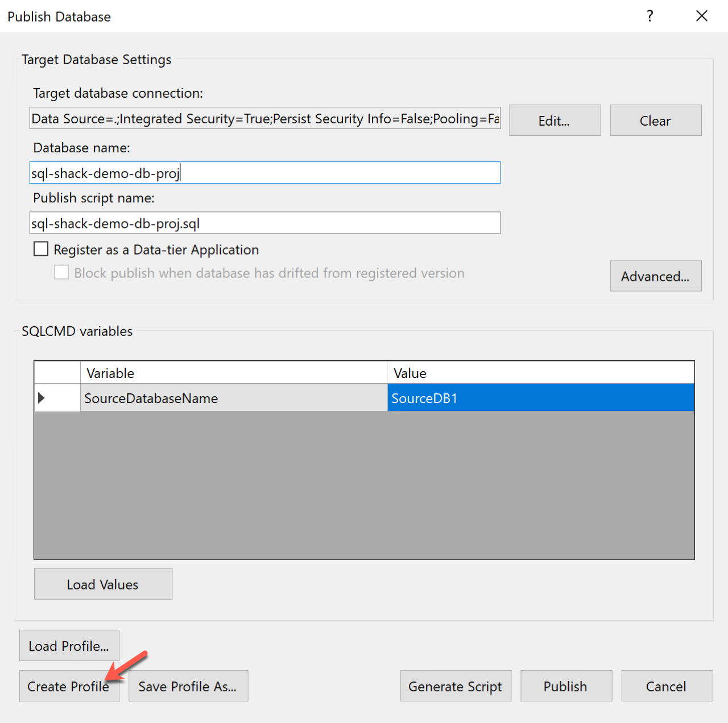Cancel the publish dialog
The height and width of the screenshot is (723, 728).
pos(666,686)
